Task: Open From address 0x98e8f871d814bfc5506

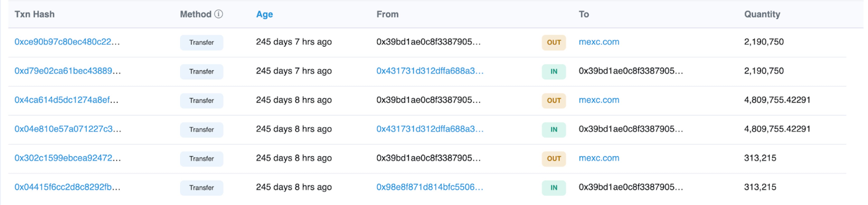Action: (x=430, y=187)
